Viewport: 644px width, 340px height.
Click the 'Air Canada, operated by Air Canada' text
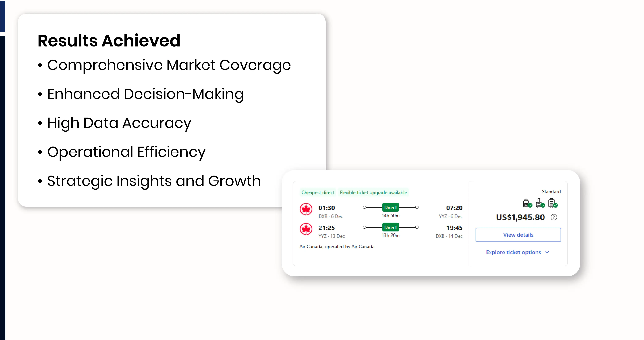[337, 246]
